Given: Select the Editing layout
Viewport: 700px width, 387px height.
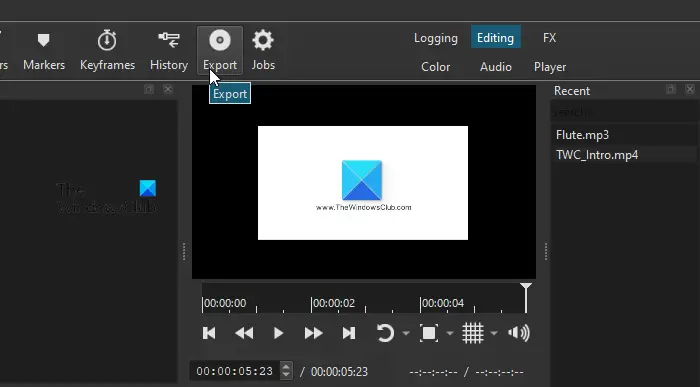Looking at the screenshot, I should (x=495, y=37).
